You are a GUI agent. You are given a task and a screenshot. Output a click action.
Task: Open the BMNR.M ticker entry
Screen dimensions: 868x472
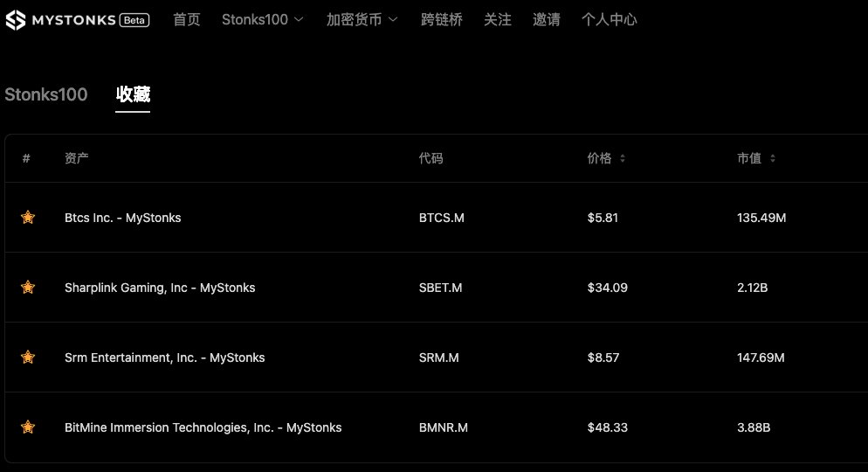pos(444,427)
